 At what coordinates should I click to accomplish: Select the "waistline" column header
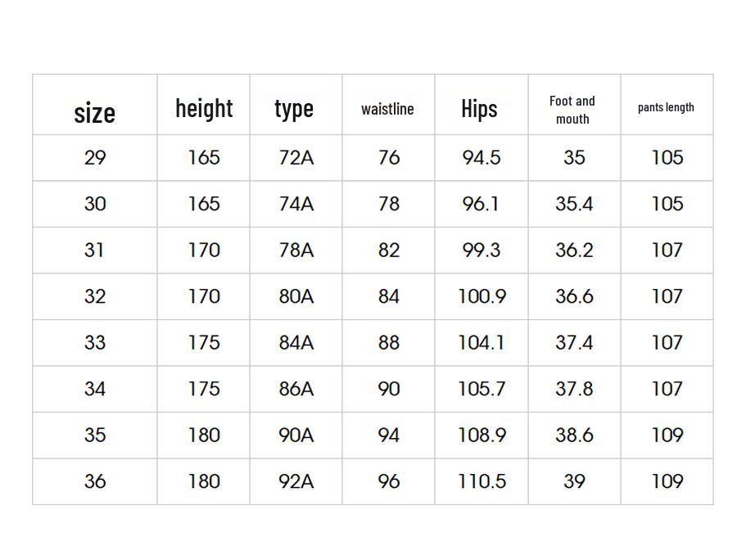[x=387, y=109]
